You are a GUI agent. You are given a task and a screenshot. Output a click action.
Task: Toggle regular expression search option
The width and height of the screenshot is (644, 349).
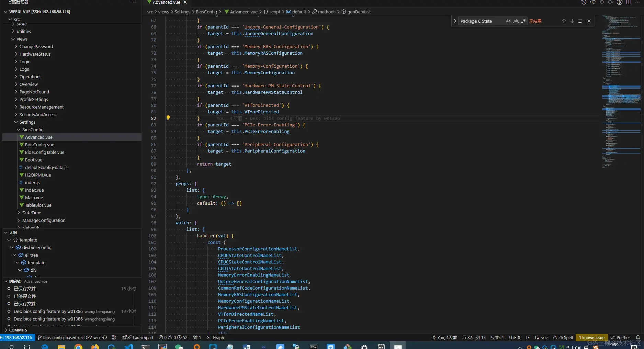[x=523, y=21]
